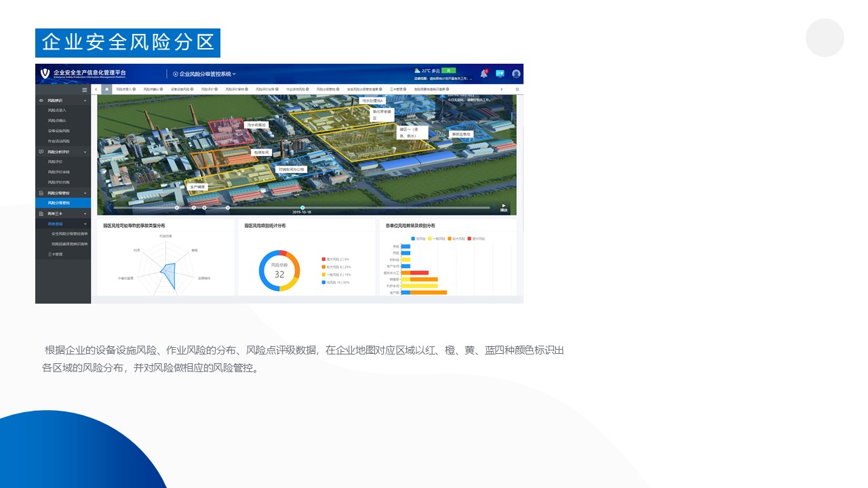Click the first timeline marker dot
868x488 pixels.
click(x=177, y=208)
